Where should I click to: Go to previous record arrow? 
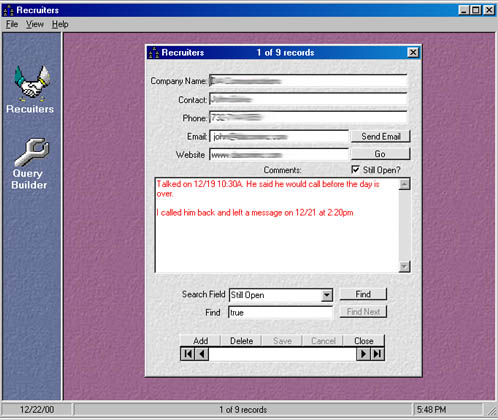[x=202, y=354]
